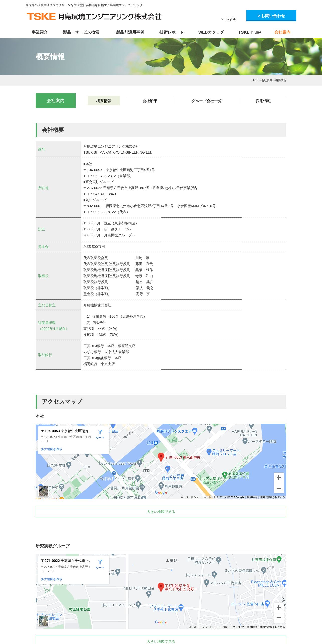Click 月島機械株式会社 shareholder text
The image size is (322, 644).
pos(97,305)
